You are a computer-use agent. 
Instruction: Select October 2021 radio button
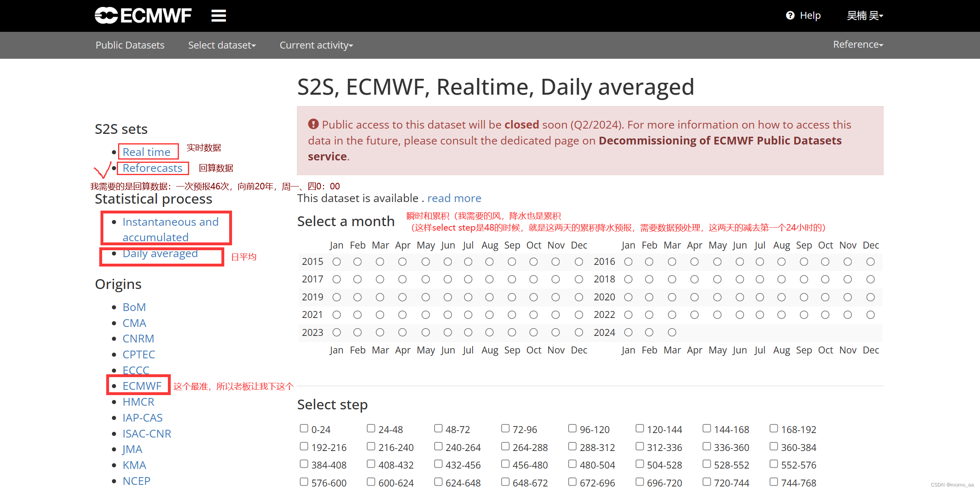pos(534,315)
